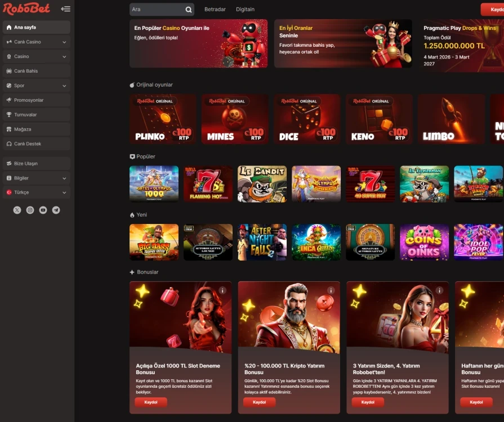This screenshot has height=422, width=504.
Task: Click Orijinal oyunlar section heading
Action: (x=154, y=85)
